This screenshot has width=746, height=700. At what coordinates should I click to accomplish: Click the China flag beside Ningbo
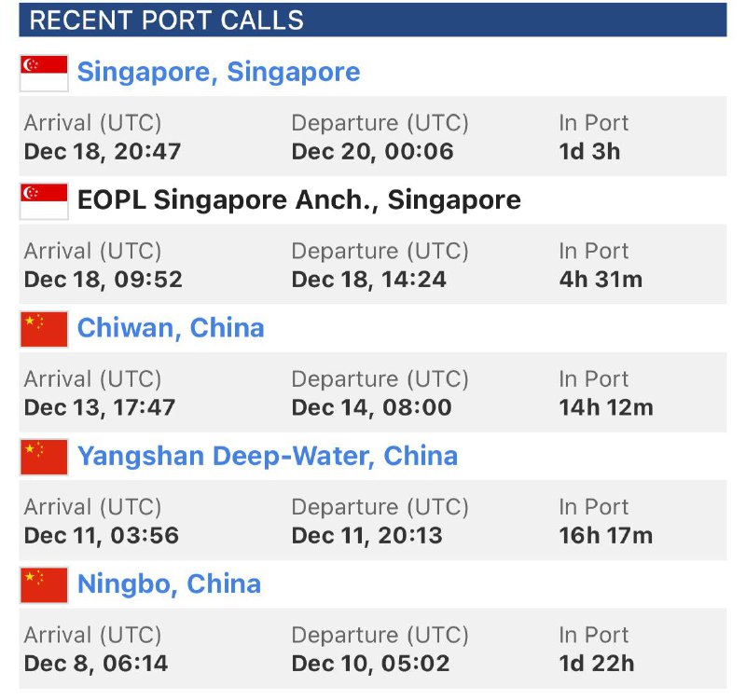click(x=44, y=585)
